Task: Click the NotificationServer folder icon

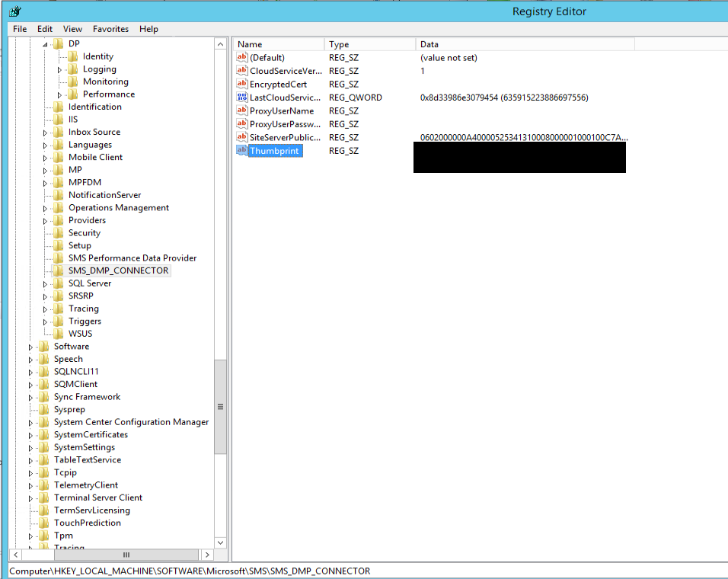Action: point(59,195)
